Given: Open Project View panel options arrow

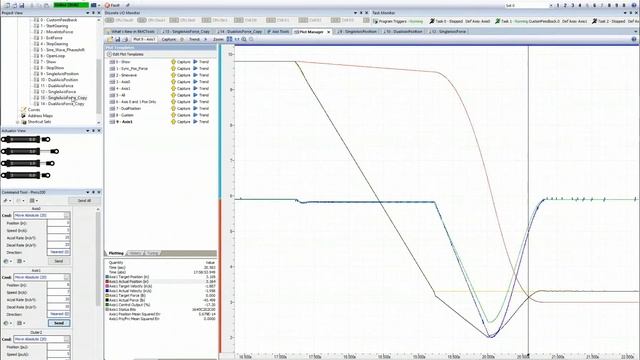Looking at the screenshot, I should (87, 13).
